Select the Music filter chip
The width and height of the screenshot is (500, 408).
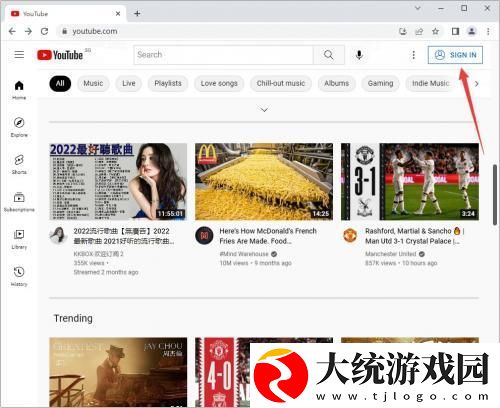click(x=93, y=83)
